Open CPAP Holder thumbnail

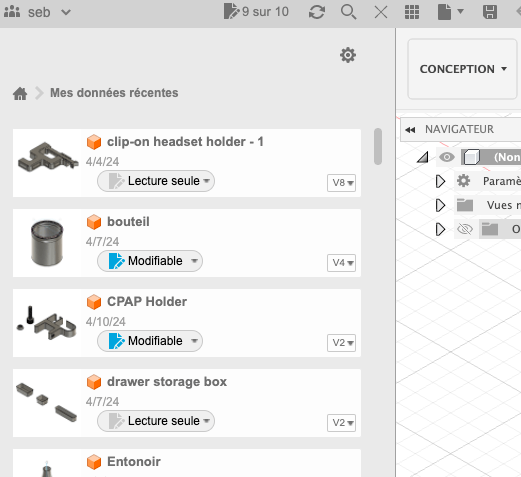click(47, 323)
